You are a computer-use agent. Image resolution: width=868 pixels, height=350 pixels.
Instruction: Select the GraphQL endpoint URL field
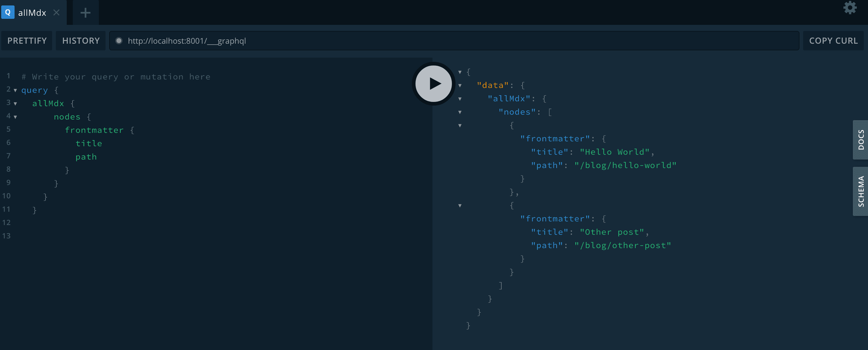click(x=303, y=40)
